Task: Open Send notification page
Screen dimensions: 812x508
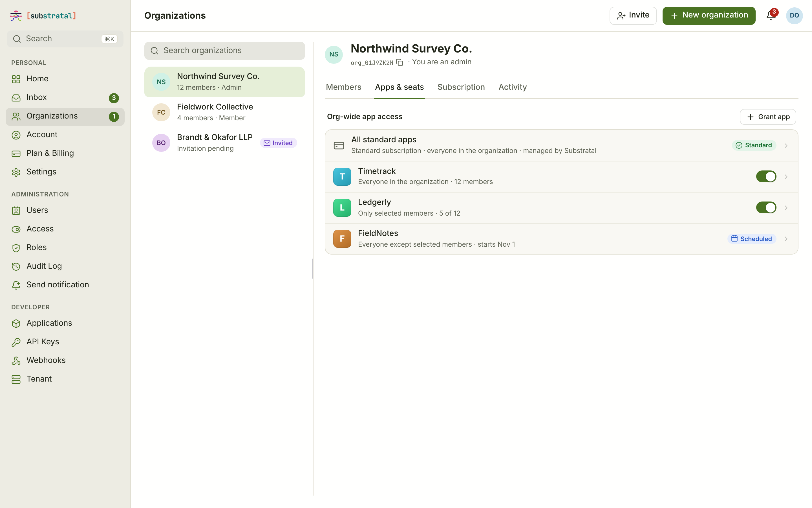Action: click(x=65, y=285)
